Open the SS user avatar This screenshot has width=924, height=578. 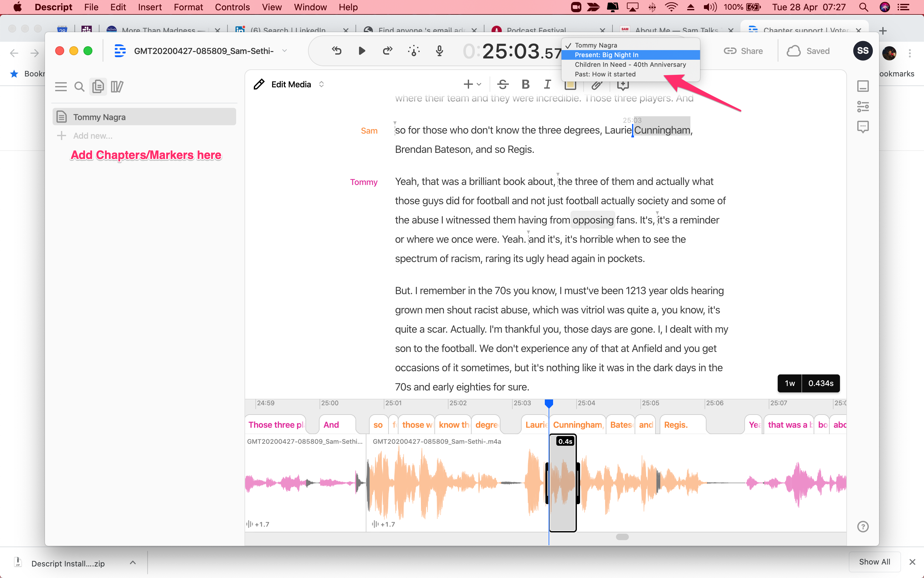(862, 51)
